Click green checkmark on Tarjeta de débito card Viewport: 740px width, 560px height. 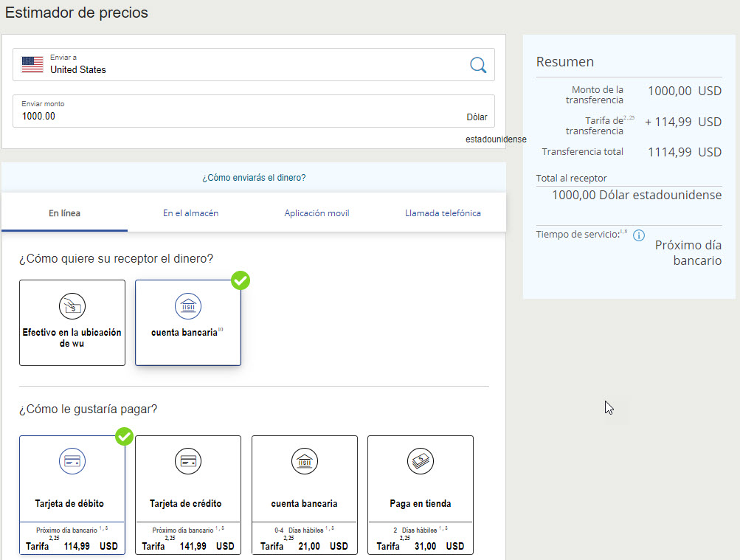pyautogui.click(x=125, y=436)
